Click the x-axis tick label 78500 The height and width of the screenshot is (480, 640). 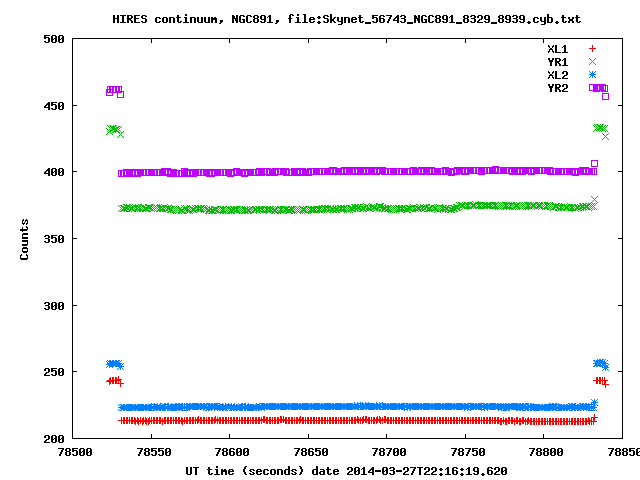pos(75,452)
